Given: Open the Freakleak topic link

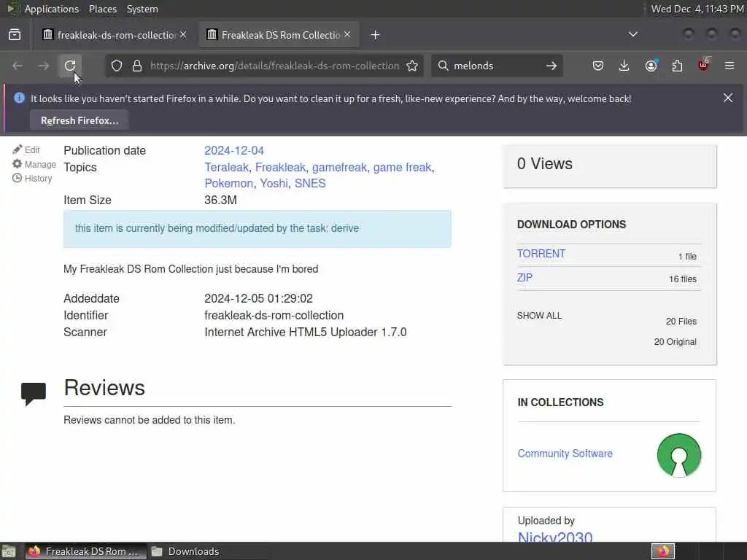Looking at the screenshot, I should coord(280,167).
